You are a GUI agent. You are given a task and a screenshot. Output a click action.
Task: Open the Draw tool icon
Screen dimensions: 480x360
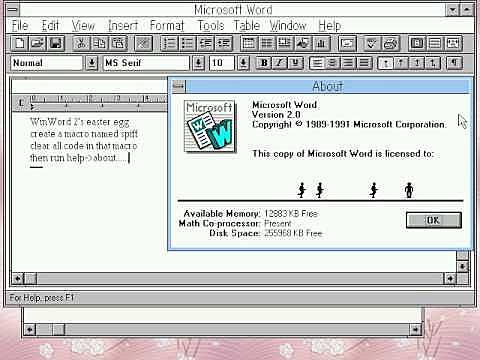tap(303, 43)
